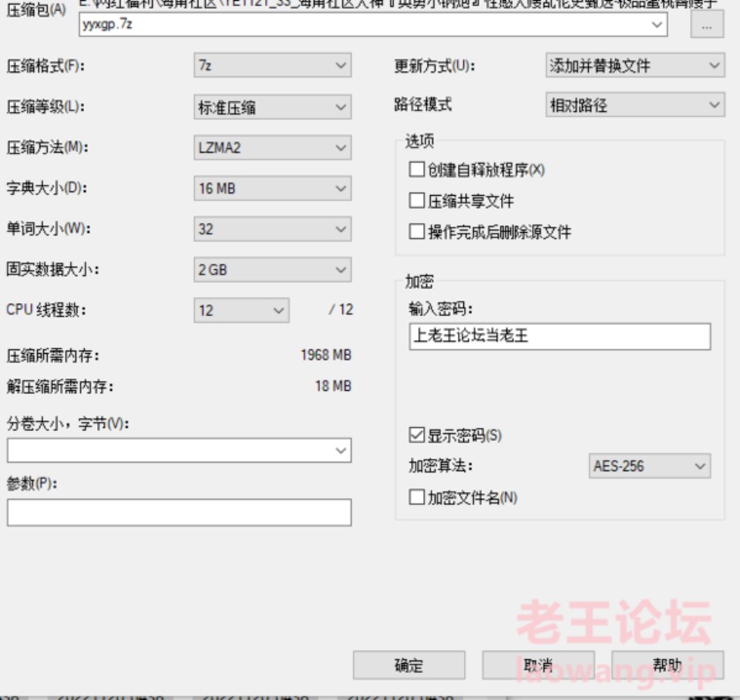Open the archive format 7z dropdown
This screenshot has height=700, width=740.
(x=272, y=65)
